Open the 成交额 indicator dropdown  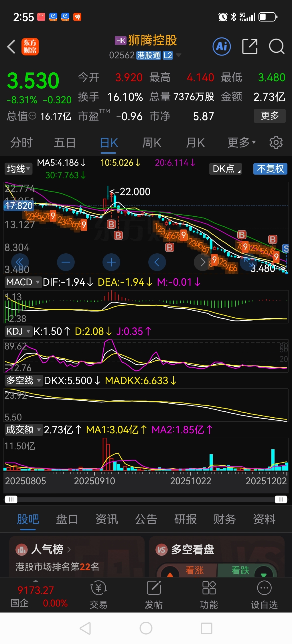coord(23,430)
